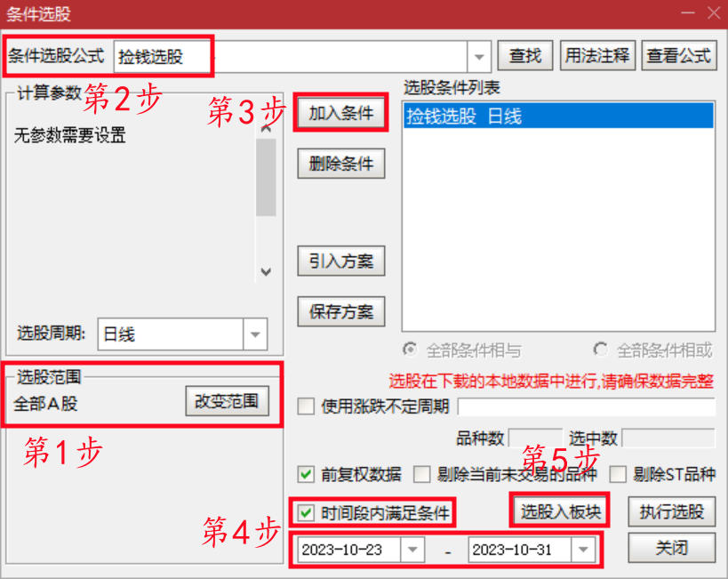Click the 全部A股 range label
The height and width of the screenshot is (579, 728).
(x=45, y=404)
